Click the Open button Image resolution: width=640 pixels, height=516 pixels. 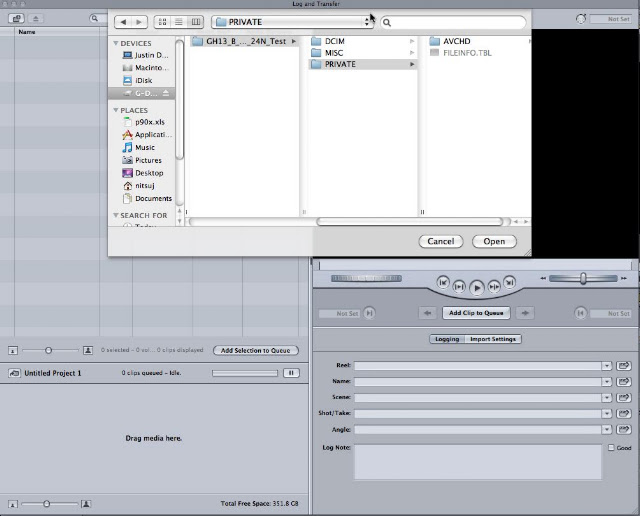point(494,241)
